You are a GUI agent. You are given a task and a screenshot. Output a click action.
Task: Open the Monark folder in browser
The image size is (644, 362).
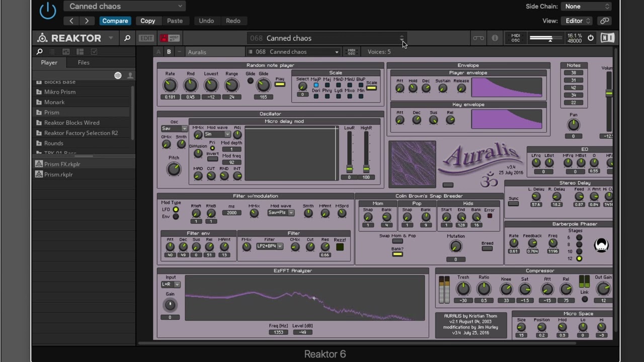[81, 102]
